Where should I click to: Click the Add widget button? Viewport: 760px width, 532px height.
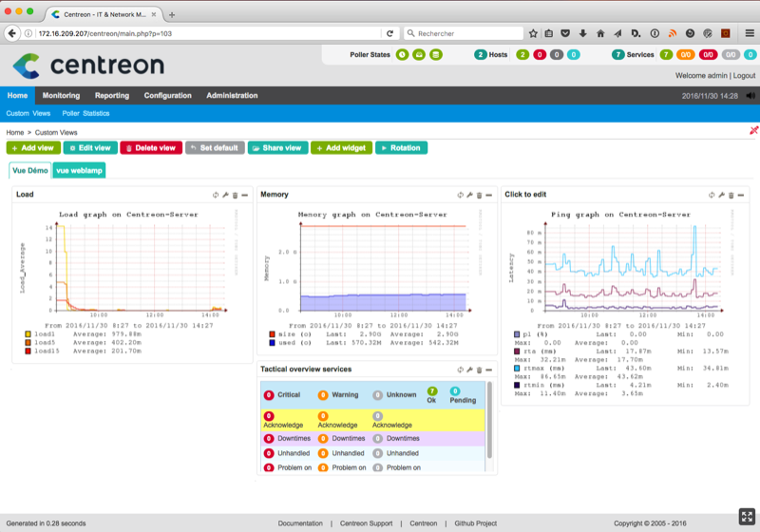click(342, 148)
